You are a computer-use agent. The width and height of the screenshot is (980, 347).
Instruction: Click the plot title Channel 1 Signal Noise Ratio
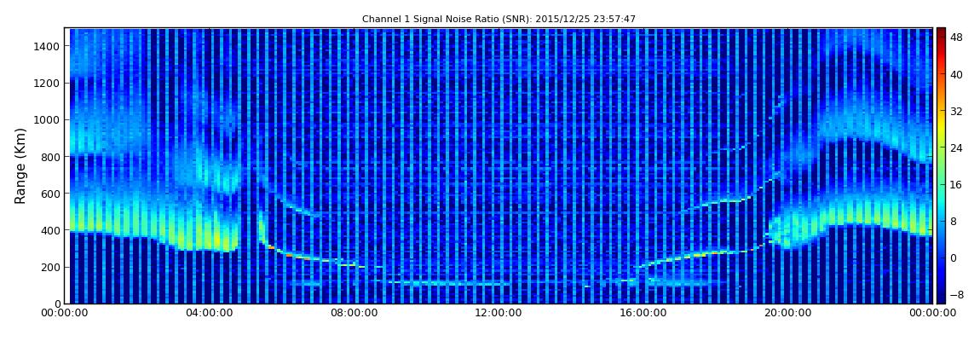tap(499, 20)
